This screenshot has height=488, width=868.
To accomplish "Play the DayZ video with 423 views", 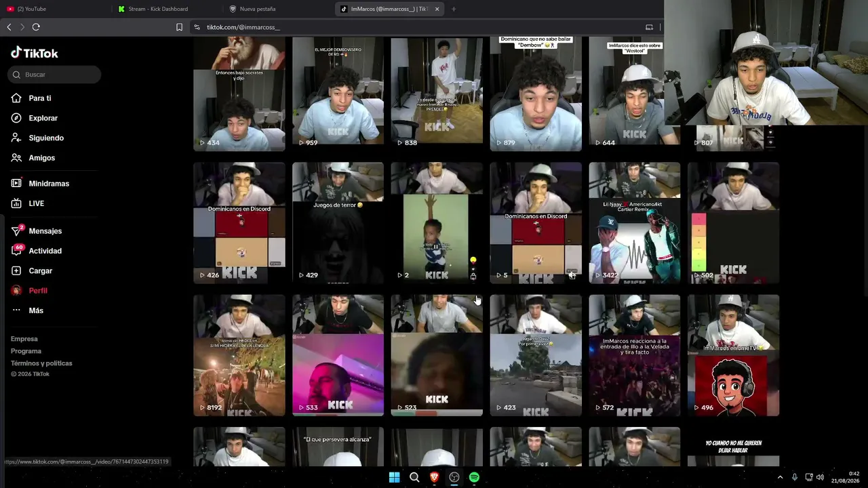I will click(x=536, y=355).
